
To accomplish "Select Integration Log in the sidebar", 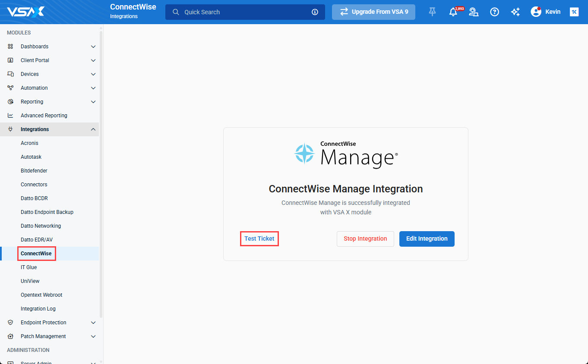I will (x=38, y=309).
